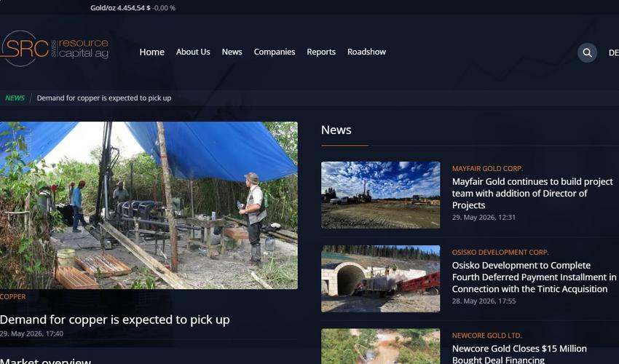
Task: Open the search magnifier icon
Action: pos(587,52)
